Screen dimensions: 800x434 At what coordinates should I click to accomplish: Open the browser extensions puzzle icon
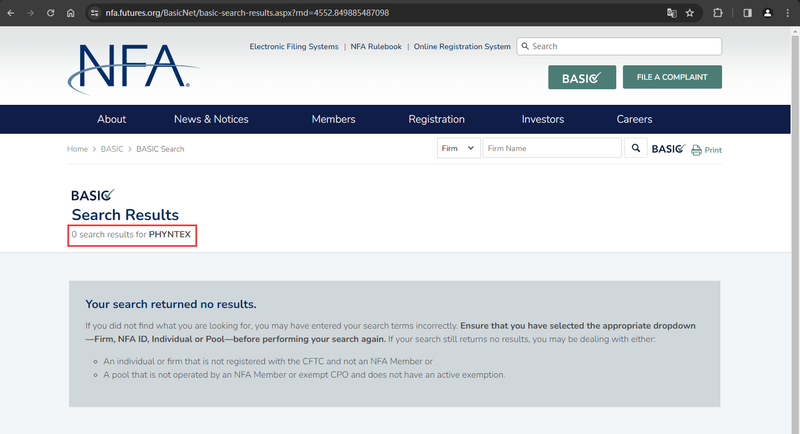coord(718,13)
